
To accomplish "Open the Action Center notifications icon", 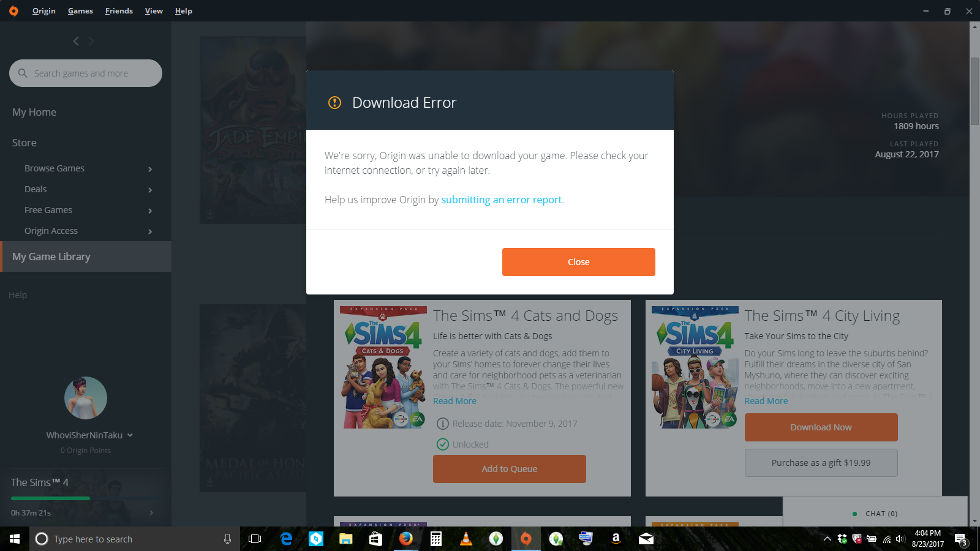I will click(x=960, y=539).
